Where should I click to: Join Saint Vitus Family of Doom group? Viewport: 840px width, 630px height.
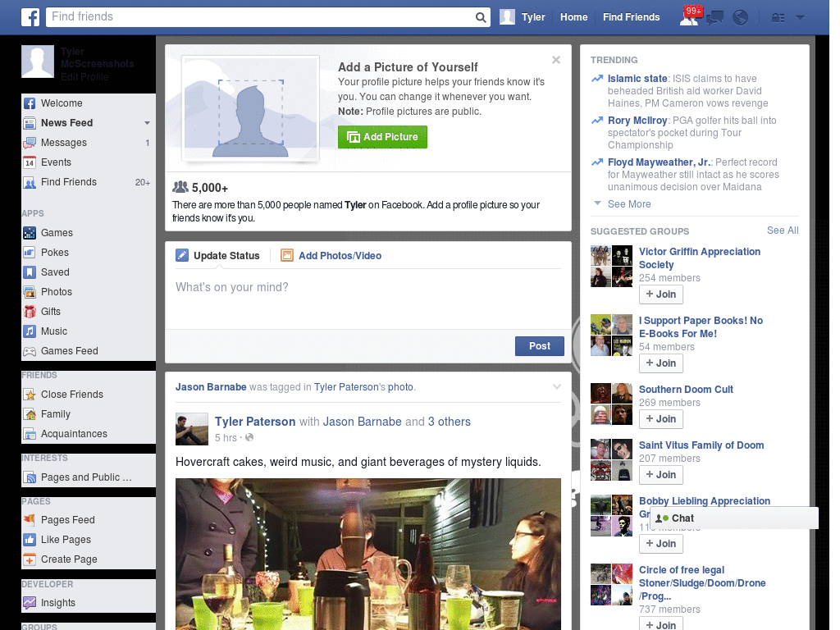[661, 475]
